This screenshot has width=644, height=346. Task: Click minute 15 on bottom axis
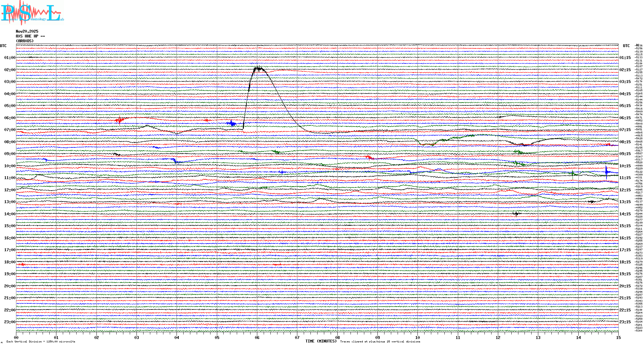[x=618, y=337]
